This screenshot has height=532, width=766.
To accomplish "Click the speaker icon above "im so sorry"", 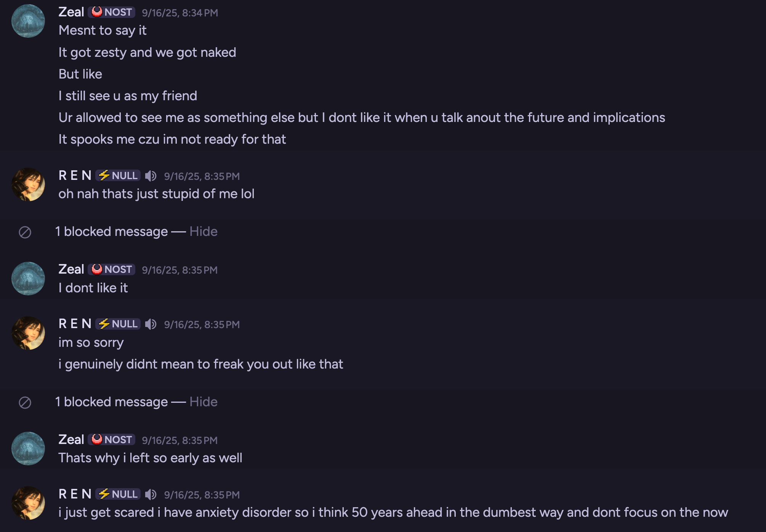I will pos(151,324).
